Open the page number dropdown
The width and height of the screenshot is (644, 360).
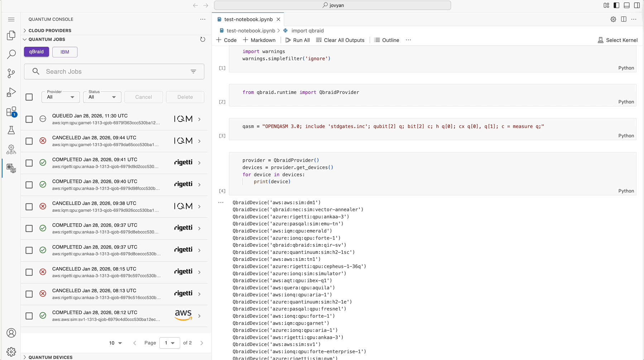point(170,343)
